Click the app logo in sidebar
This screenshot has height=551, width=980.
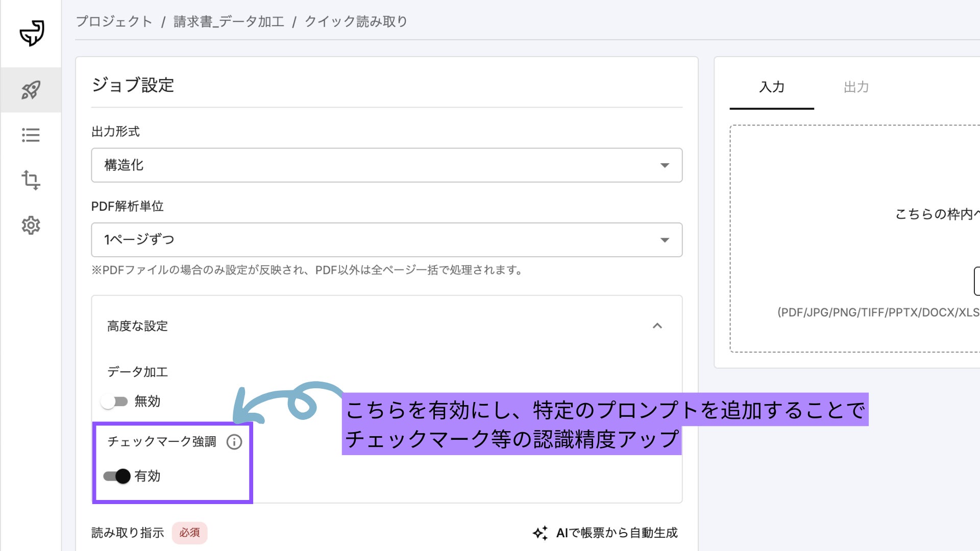[x=32, y=33]
